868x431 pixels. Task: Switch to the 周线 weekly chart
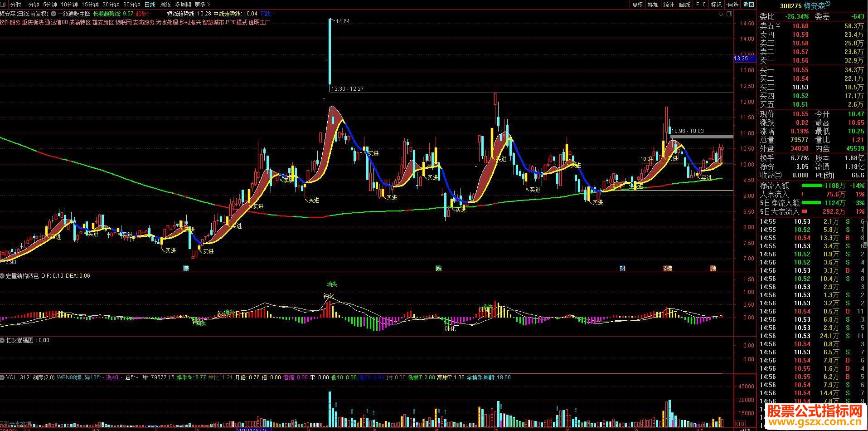click(x=165, y=5)
